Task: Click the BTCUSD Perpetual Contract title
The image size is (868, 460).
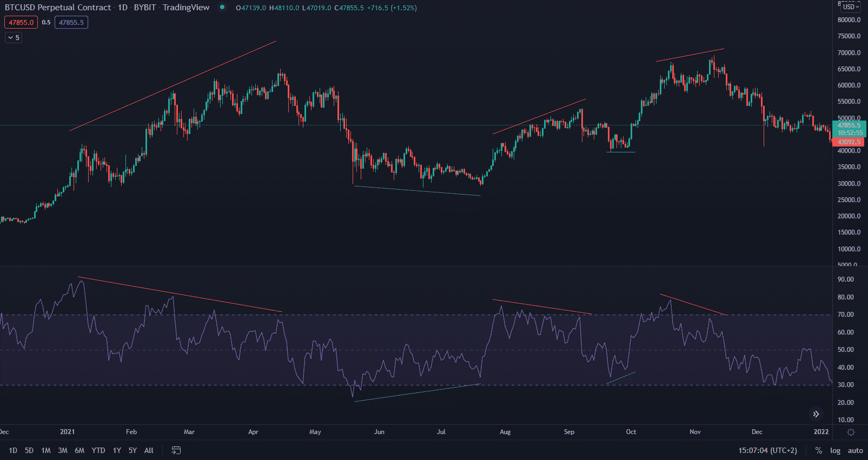Action: pyautogui.click(x=58, y=8)
